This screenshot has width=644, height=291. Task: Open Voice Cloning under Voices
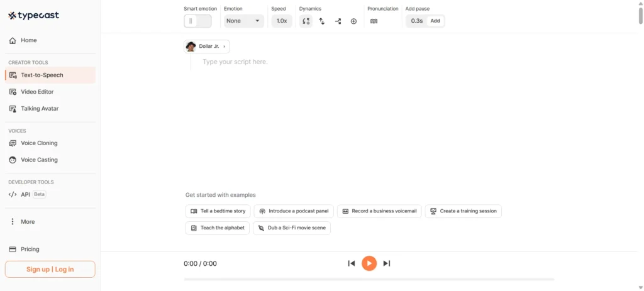tap(50, 143)
